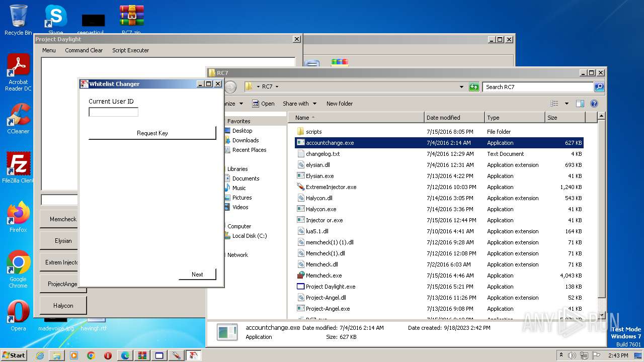Click Open in the Explorer toolbar
The image size is (644, 362).
pos(263,104)
